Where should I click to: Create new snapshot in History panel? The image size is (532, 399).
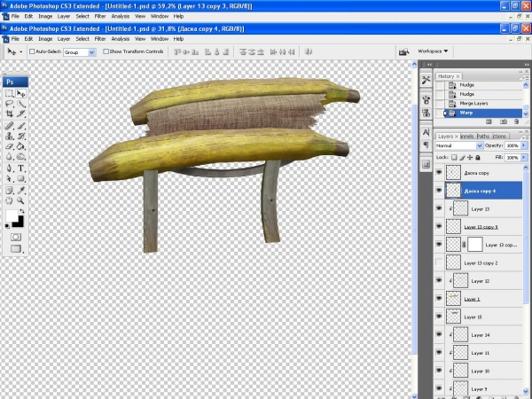click(504, 121)
